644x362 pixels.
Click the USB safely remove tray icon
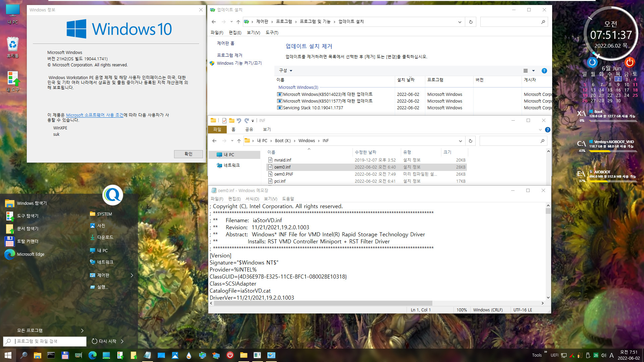[x=588, y=355]
